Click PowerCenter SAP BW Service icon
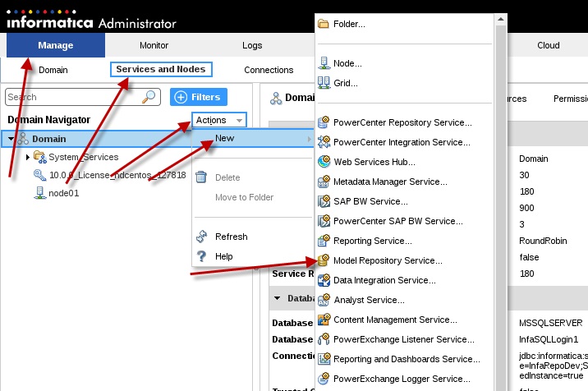588x391 pixels. point(324,221)
